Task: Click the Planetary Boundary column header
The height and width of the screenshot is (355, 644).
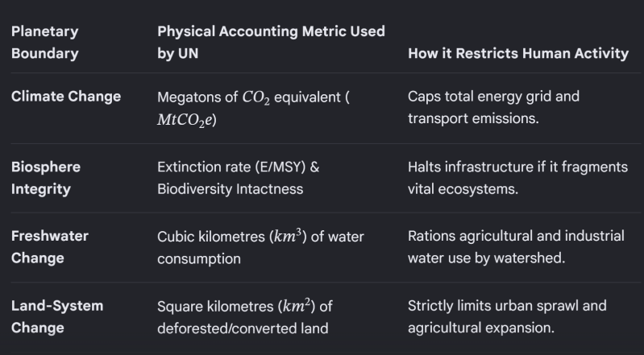Action: (x=45, y=43)
